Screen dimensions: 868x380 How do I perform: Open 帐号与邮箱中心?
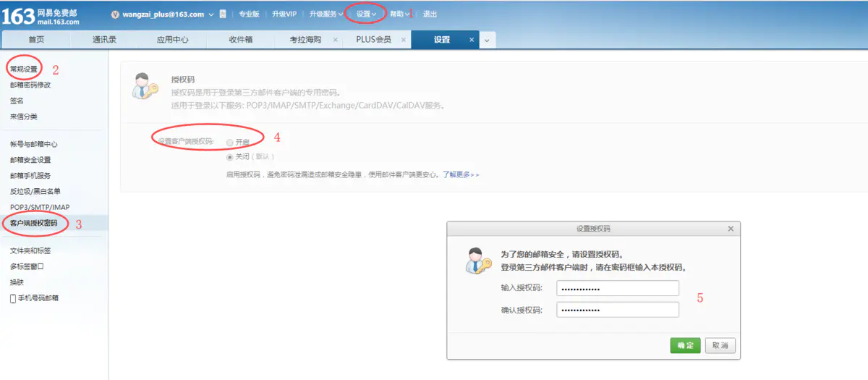(x=33, y=144)
